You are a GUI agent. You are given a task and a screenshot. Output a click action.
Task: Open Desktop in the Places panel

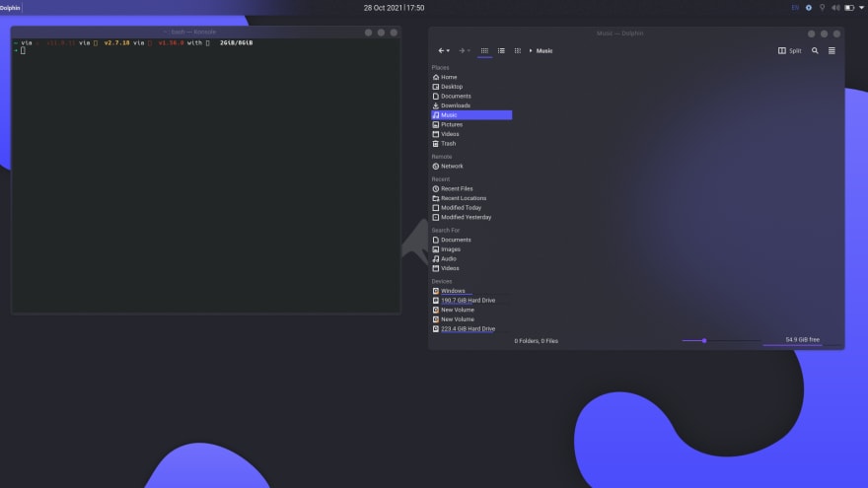click(471, 87)
